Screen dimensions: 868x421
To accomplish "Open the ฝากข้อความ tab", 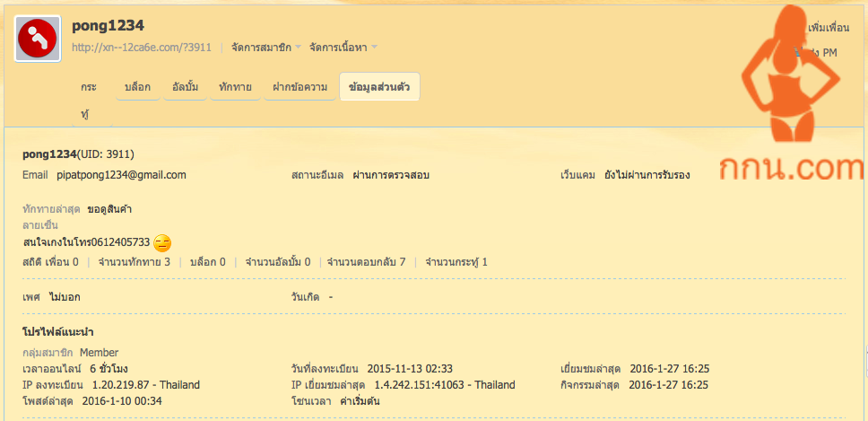I will point(299,86).
